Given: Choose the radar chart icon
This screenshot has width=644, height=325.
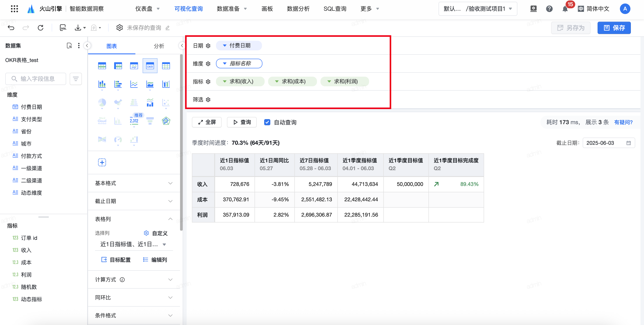Looking at the screenshot, I should 166,121.
